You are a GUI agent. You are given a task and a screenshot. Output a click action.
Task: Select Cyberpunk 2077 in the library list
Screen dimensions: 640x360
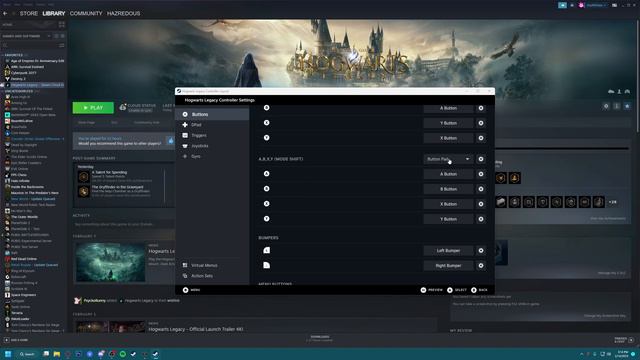[24, 73]
